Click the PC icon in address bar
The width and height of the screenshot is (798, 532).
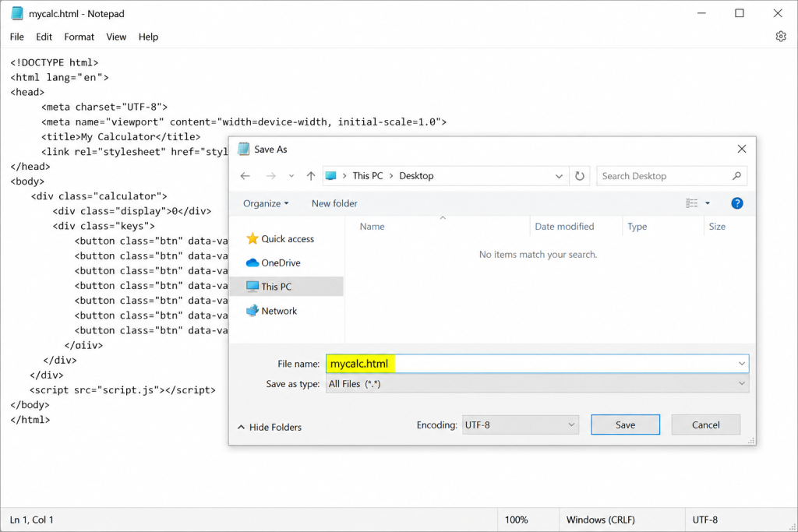330,176
